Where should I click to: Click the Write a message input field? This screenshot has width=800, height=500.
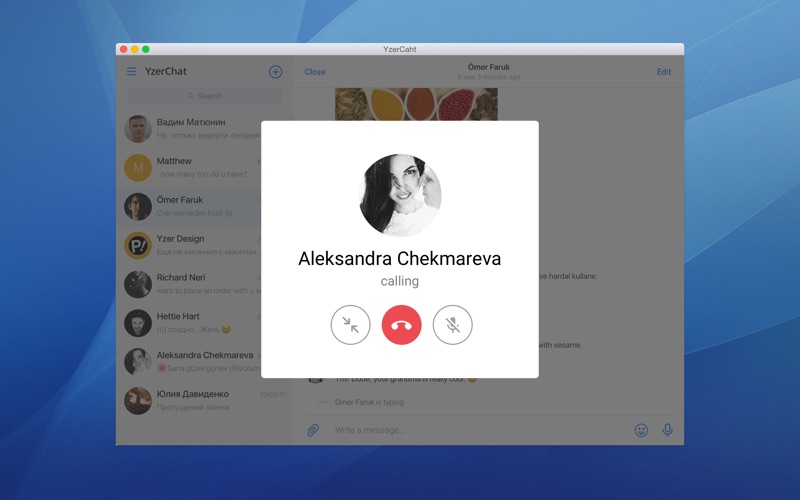[480, 430]
